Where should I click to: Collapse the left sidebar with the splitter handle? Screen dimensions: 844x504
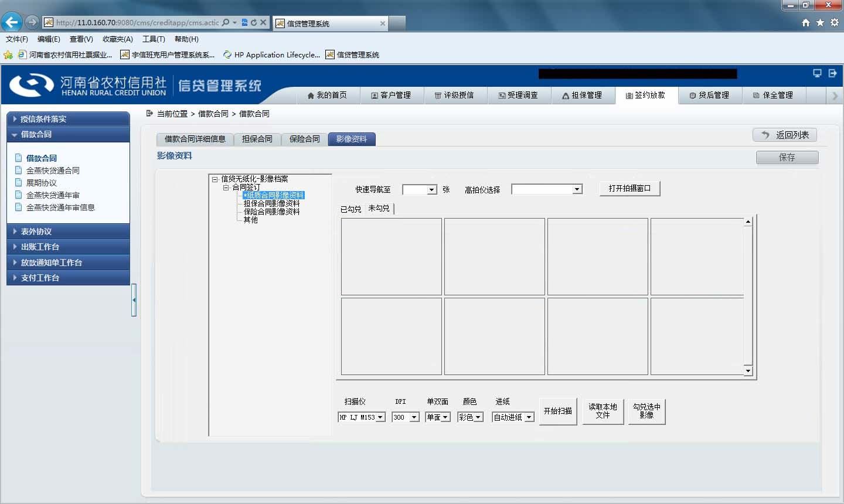(134, 300)
